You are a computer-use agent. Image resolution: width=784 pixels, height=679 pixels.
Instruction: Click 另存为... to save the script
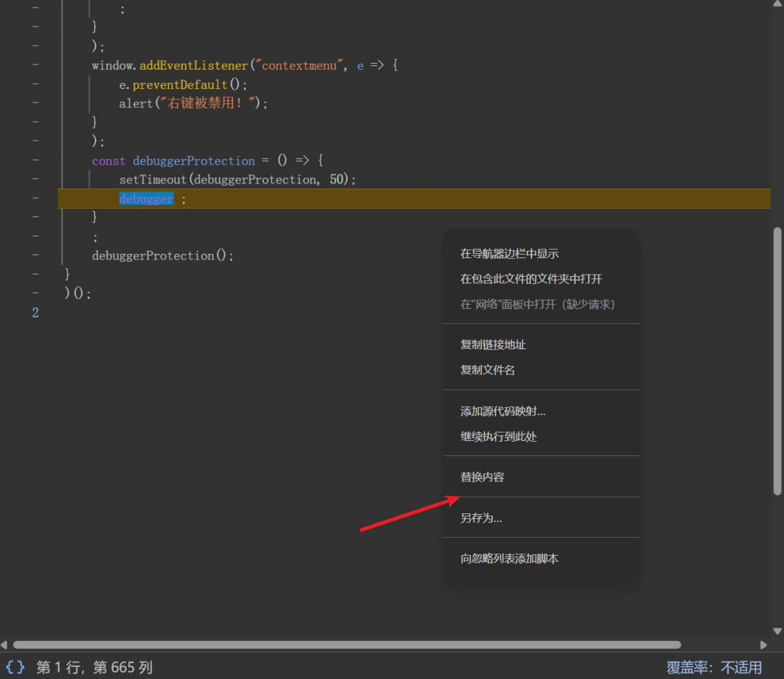(481, 518)
